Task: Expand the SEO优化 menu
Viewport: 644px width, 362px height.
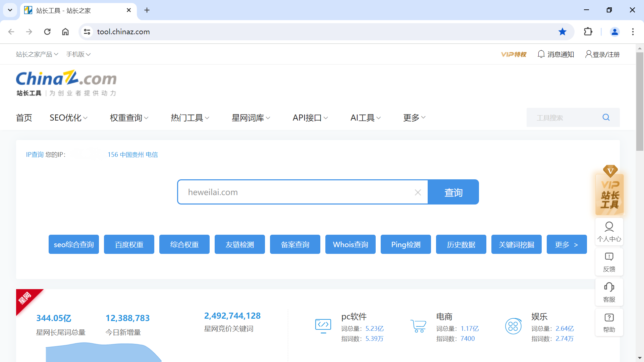Action: click(69, 118)
